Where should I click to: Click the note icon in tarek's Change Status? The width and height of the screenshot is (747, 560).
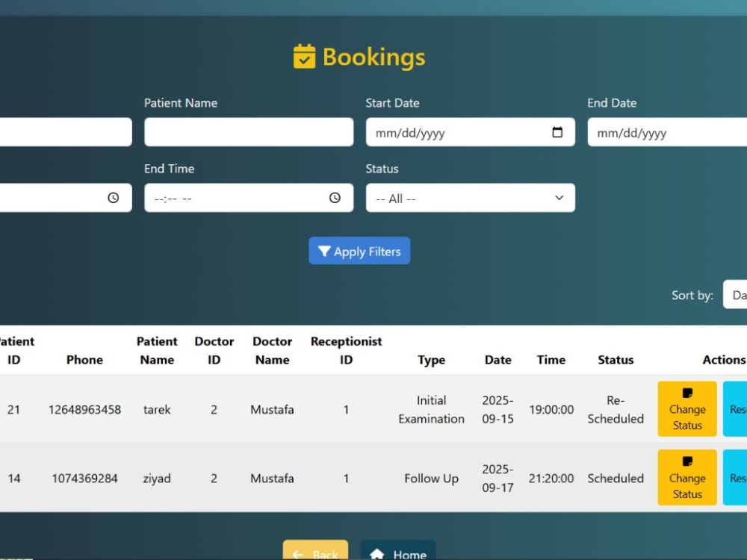pyautogui.click(x=687, y=393)
